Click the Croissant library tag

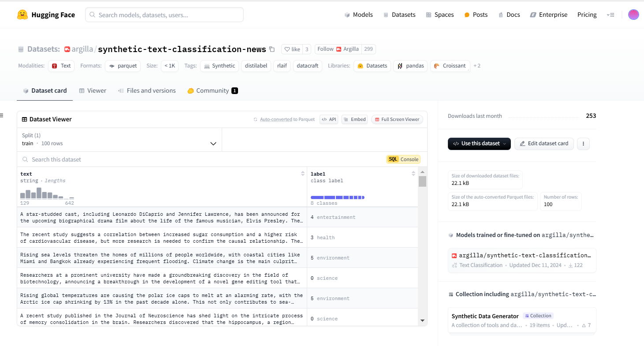pos(450,66)
